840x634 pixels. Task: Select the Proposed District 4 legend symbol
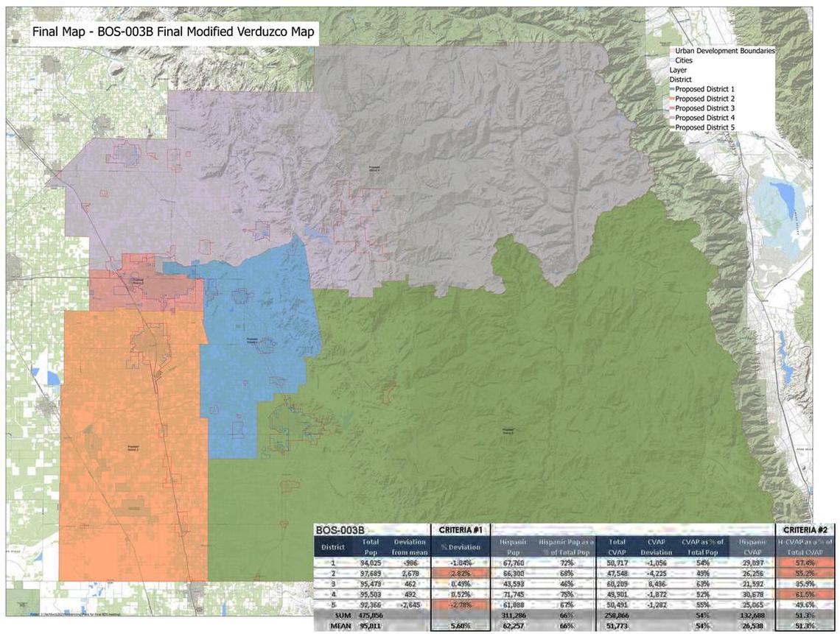[672, 117]
